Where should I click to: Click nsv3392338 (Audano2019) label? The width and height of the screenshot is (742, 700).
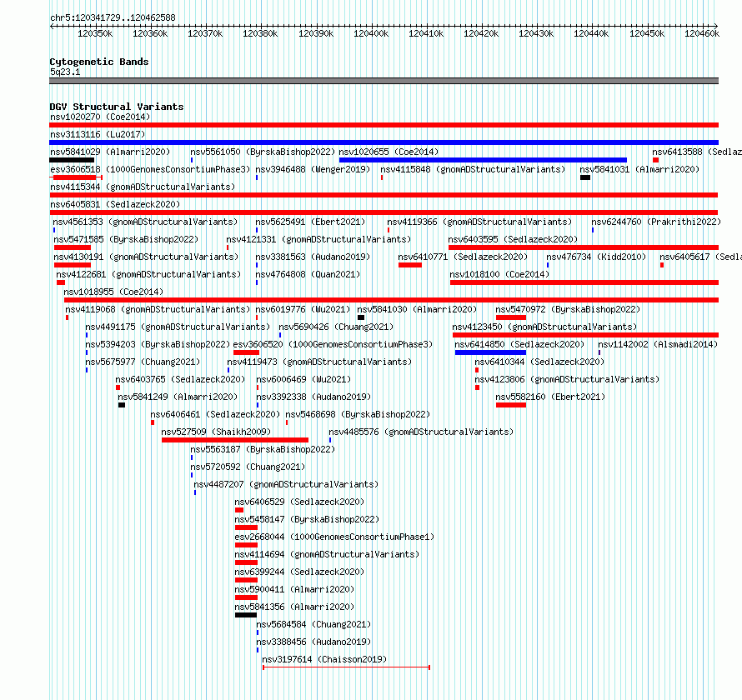pyautogui.click(x=313, y=397)
